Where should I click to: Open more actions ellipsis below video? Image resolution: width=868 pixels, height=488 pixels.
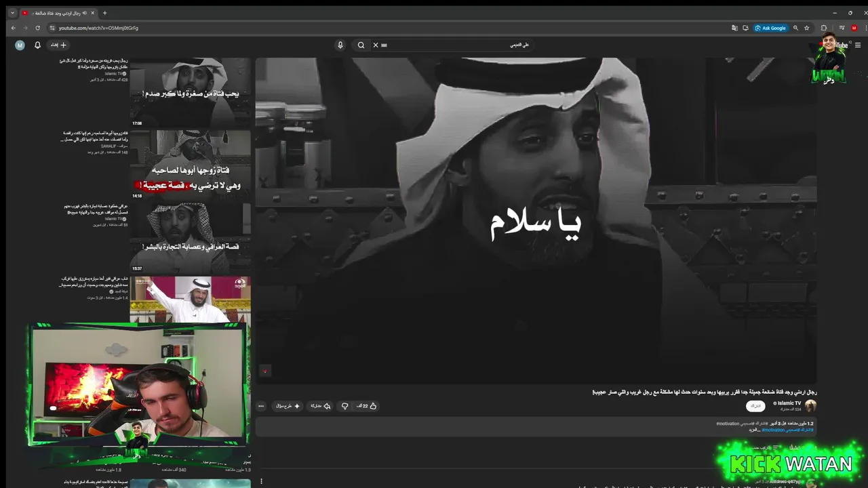[261, 406]
